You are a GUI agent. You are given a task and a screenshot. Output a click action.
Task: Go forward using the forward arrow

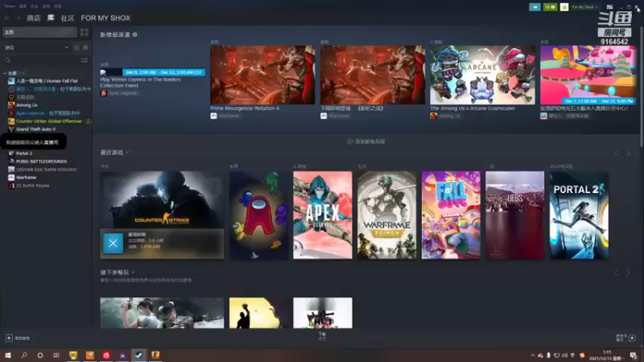[x=18, y=18]
